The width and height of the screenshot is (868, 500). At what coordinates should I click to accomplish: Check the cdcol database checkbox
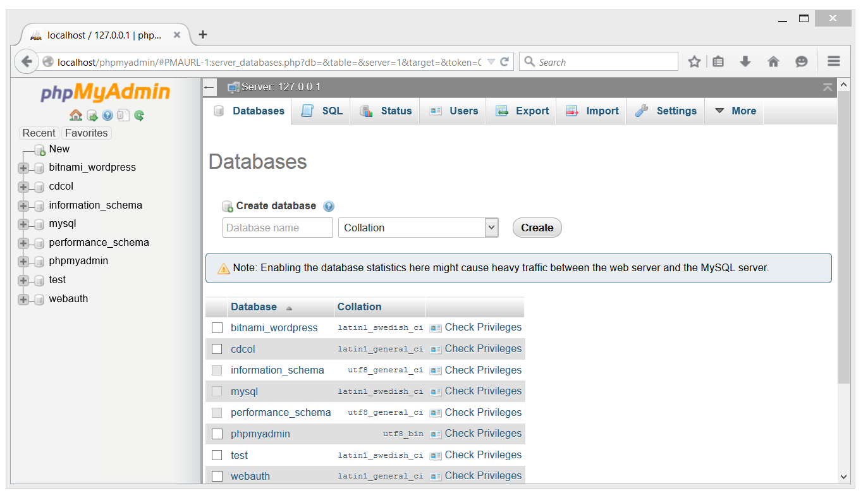coord(217,348)
